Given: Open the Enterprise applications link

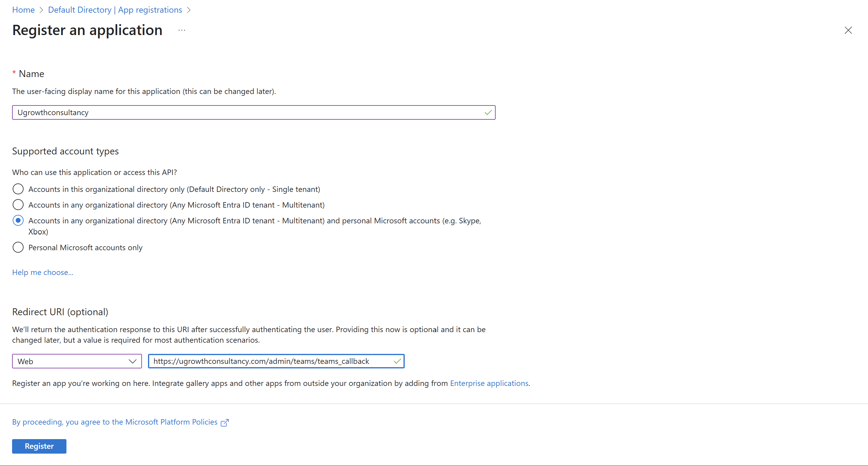Looking at the screenshot, I should click(489, 383).
